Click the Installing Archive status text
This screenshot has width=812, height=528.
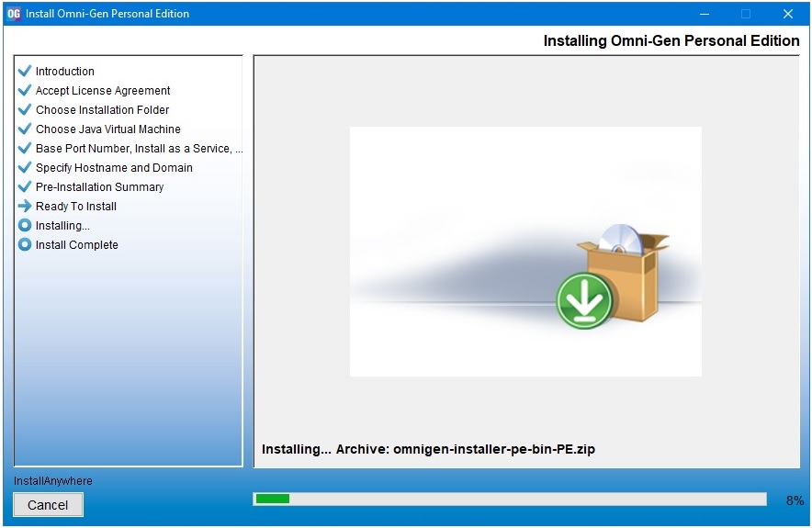428,449
